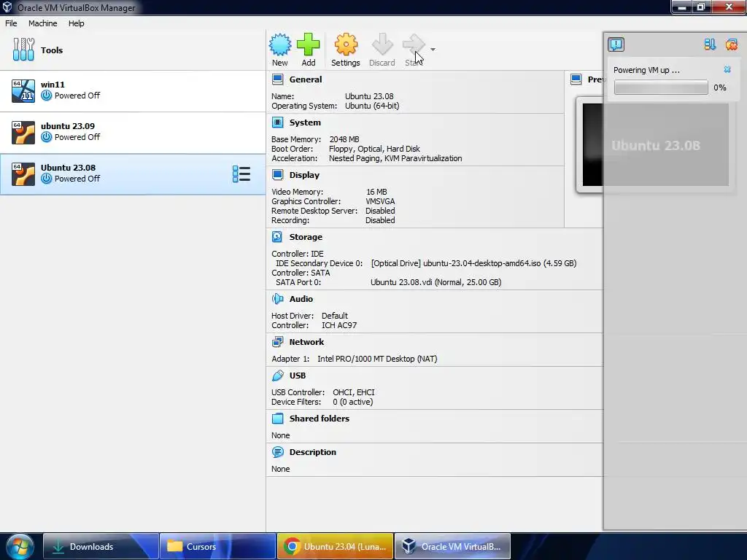Click the Display section icon
Screen dimensions: 747x560
point(277,175)
